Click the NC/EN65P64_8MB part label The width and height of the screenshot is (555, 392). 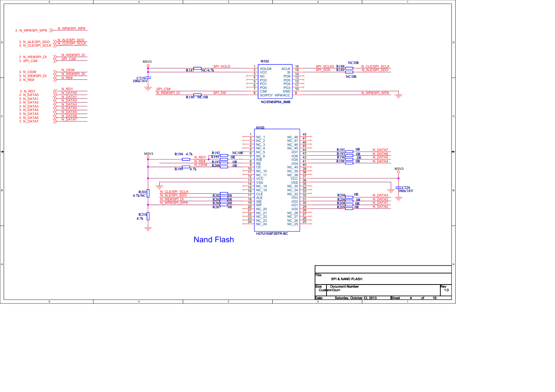click(x=276, y=102)
